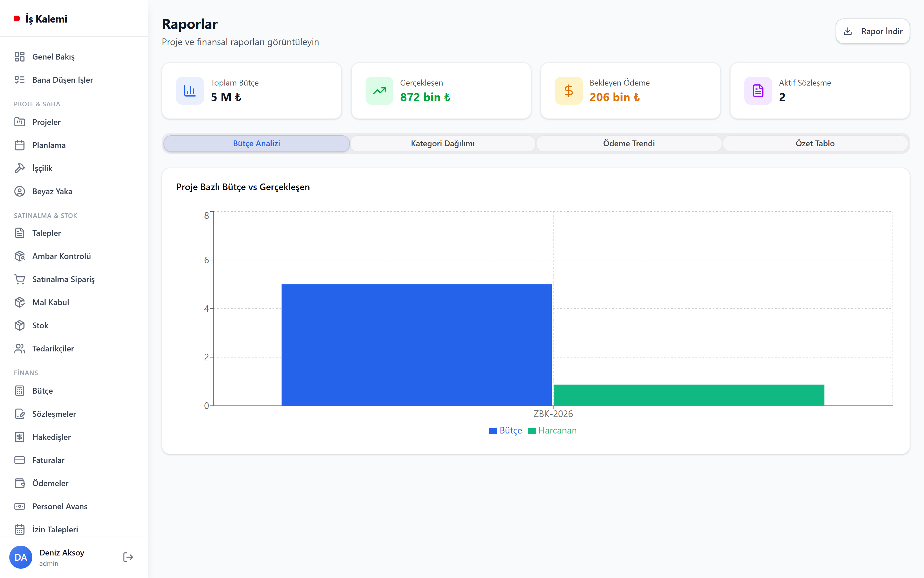Click the Tedarikçiler people icon
This screenshot has height=578, width=924.
click(19, 349)
